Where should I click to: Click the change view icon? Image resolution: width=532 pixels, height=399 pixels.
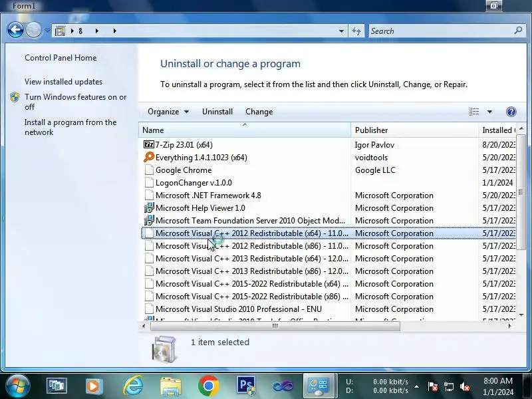tap(474, 112)
